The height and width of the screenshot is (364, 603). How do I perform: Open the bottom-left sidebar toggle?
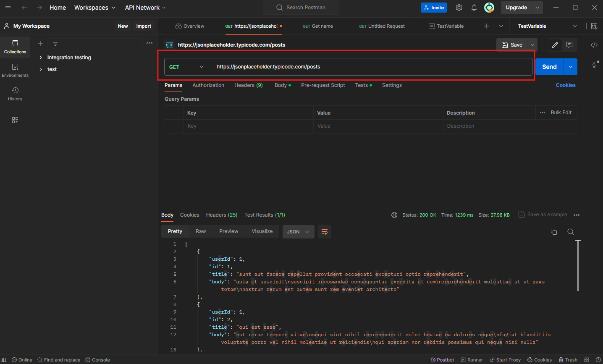coord(4,360)
